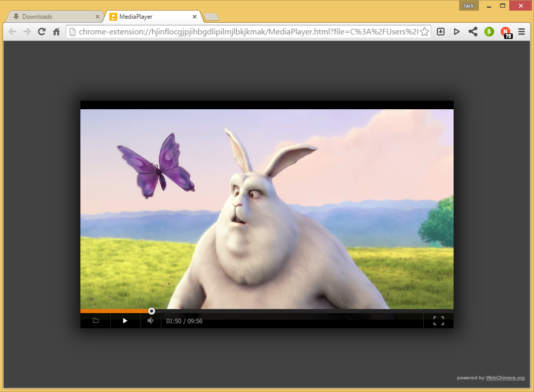The width and height of the screenshot is (534, 392).
Task: Go forward to next page
Action: [27, 32]
